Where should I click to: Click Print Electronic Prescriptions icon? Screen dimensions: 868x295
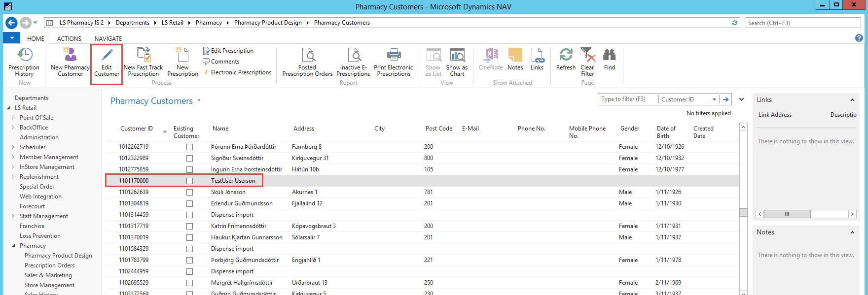pyautogui.click(x=394, y=54)
